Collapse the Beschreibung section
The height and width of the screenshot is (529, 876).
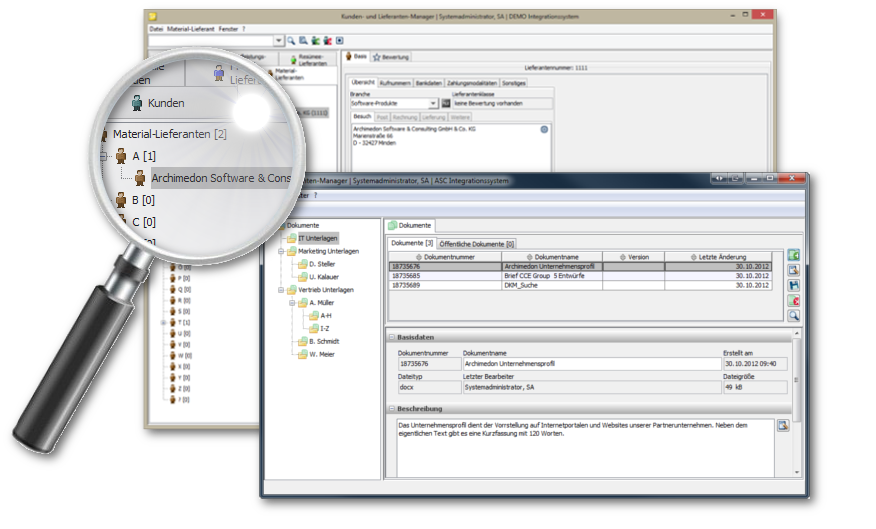(x=392, y=409)
